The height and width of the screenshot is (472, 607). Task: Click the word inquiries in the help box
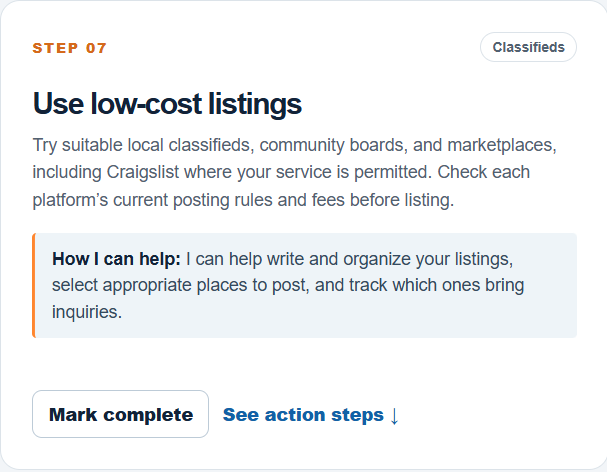(87, 312)
